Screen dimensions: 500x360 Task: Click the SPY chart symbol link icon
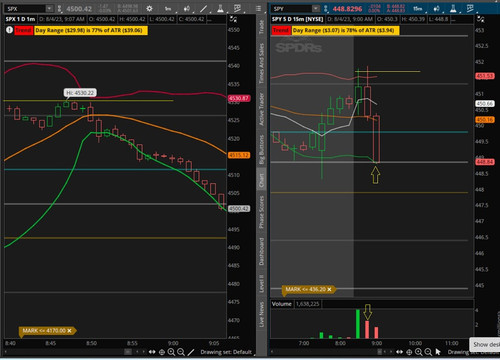(x=326, y=9)
